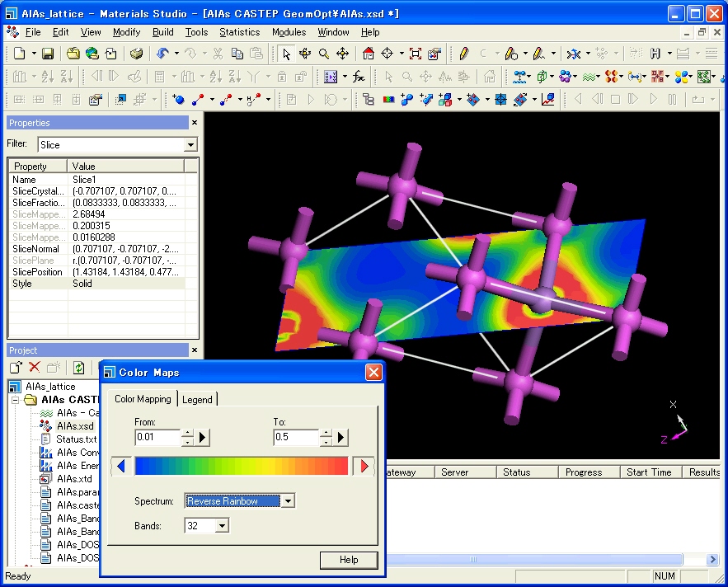Screen dimensions: 728x587
Task: Activate the 3D Viewer Rotation tool
Action: [x=305, y=54]
